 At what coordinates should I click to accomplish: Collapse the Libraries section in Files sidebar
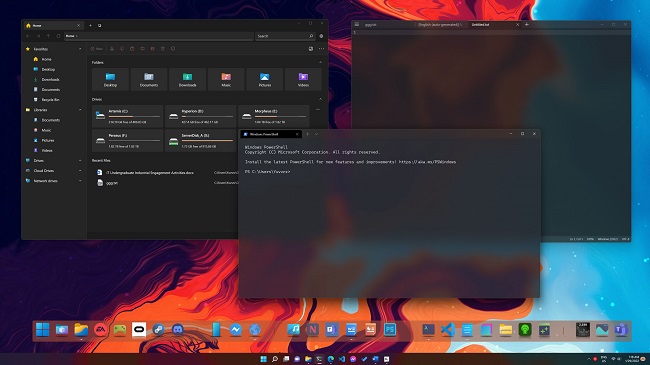coord(80,110)
